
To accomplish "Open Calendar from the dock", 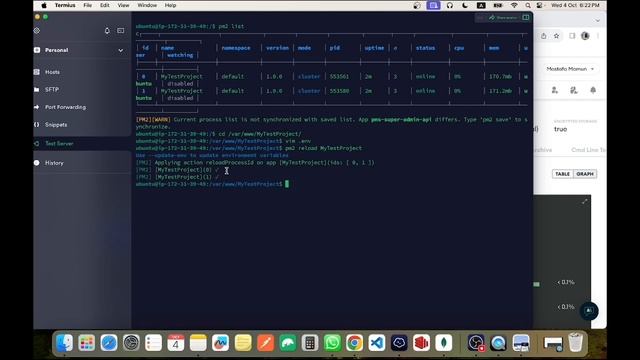I will click(x=176, y=343).
